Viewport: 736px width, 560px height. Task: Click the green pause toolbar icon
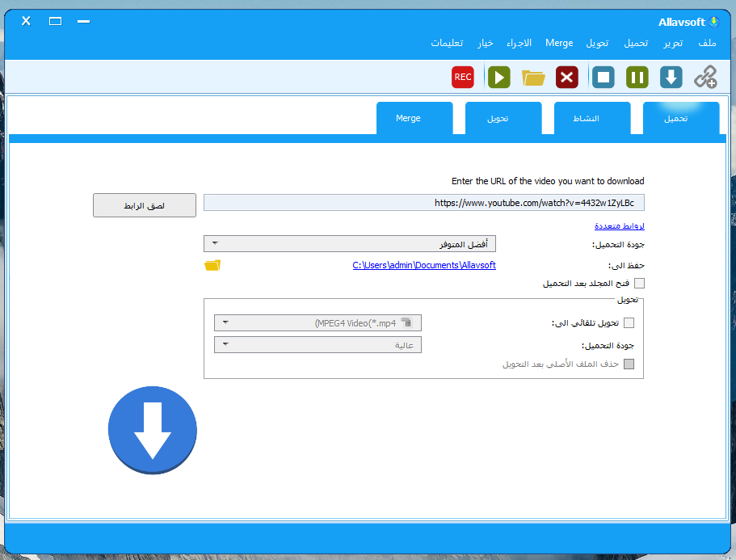(637, 77)
